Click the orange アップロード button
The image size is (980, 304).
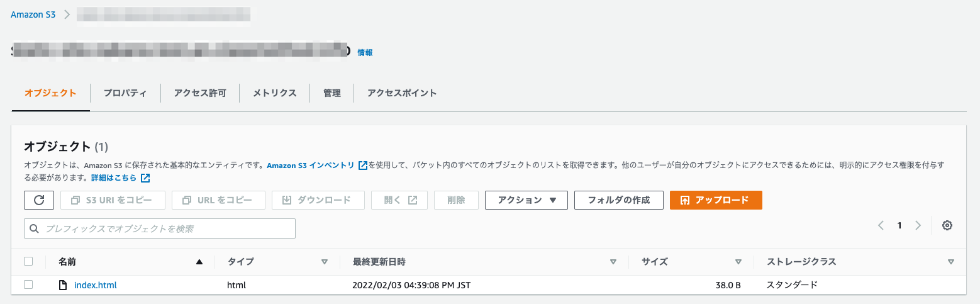tap(716, 200)
